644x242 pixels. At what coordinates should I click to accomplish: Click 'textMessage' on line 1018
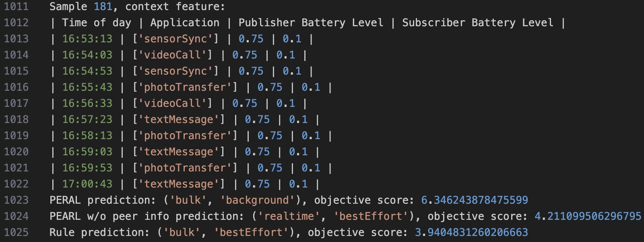pyautogui.click(x=179, y=119)
